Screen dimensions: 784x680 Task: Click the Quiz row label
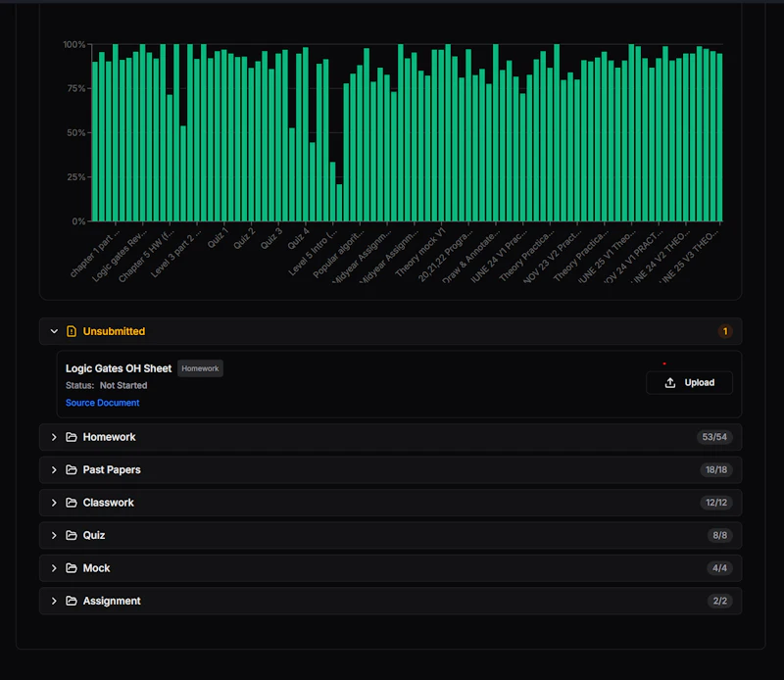pyautogui.click(x=94, y=535)
